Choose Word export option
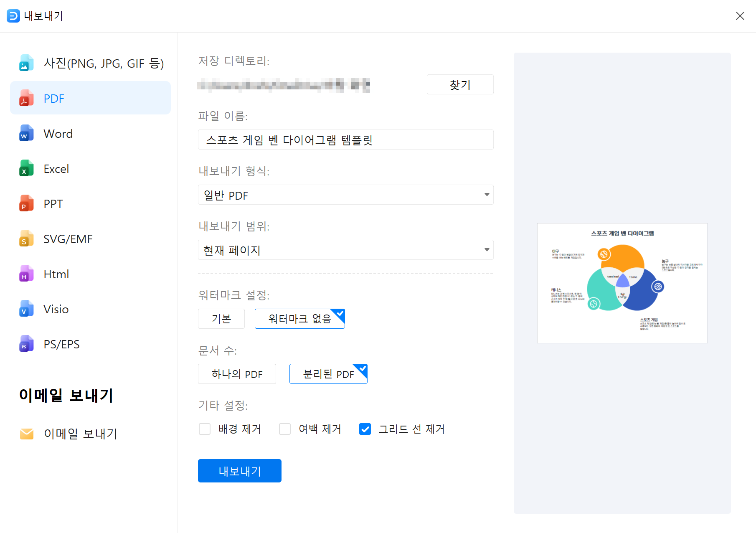Viewport: 756px width, 533px height. click(x=90, y=133)
